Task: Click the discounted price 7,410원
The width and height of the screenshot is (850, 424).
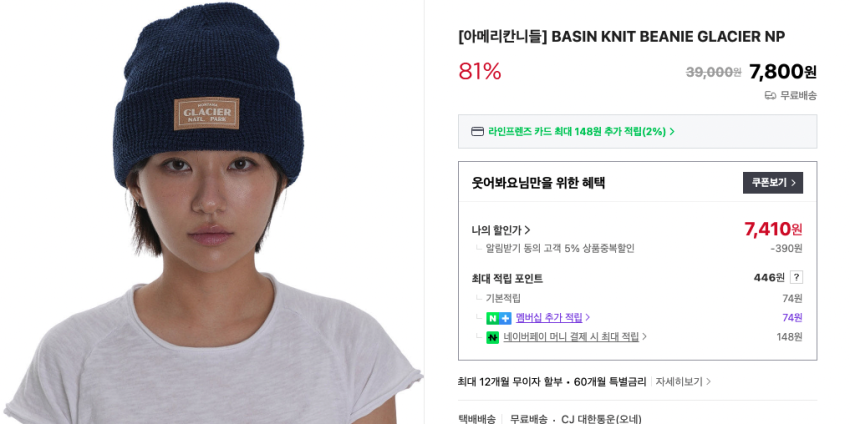Action: [x=773, y=229]
